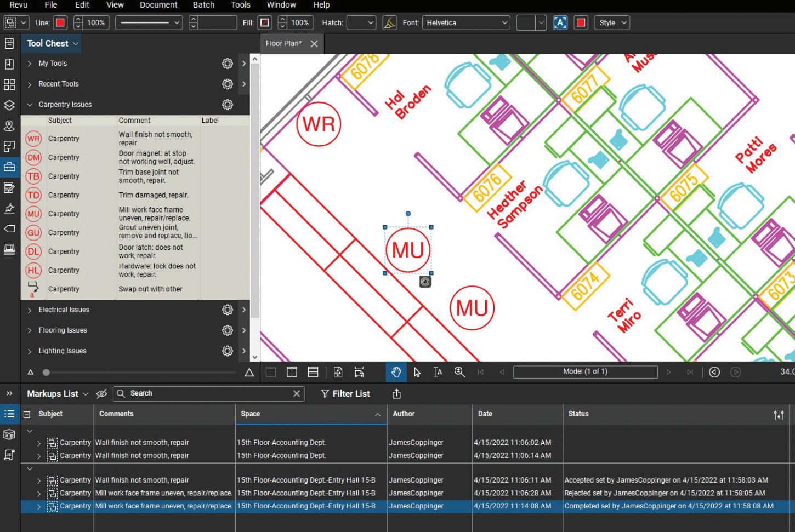Activate the Select Text tool
The width and height of the screenshot is (795, 532).
click(438, 372)
